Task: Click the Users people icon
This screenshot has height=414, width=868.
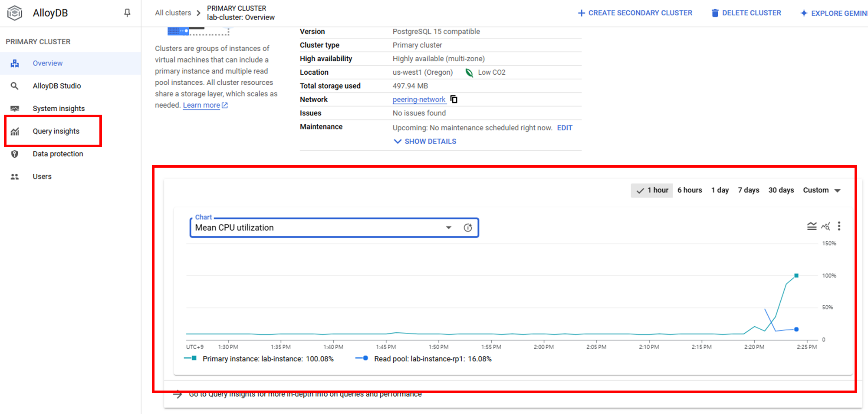Action: [x=15, y=176]
